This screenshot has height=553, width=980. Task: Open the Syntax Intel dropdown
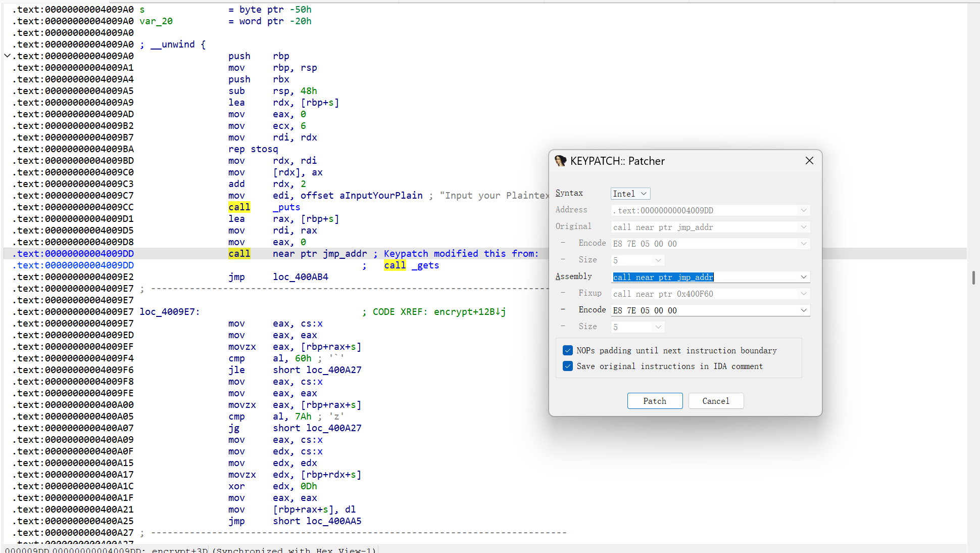pos(630,194)
